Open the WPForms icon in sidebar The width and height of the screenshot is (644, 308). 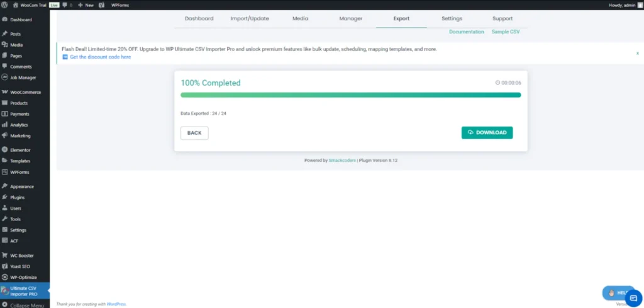(5, 172)
